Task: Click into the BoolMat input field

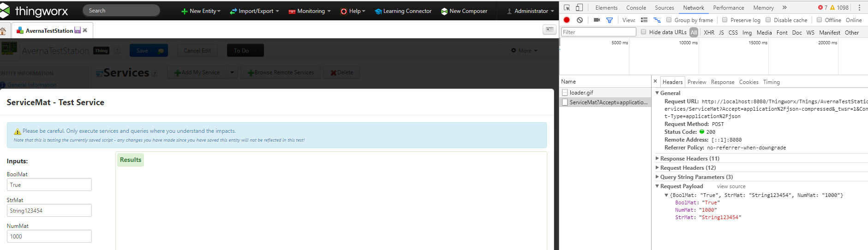Action: pyautogui.click(x=49, y=185)
